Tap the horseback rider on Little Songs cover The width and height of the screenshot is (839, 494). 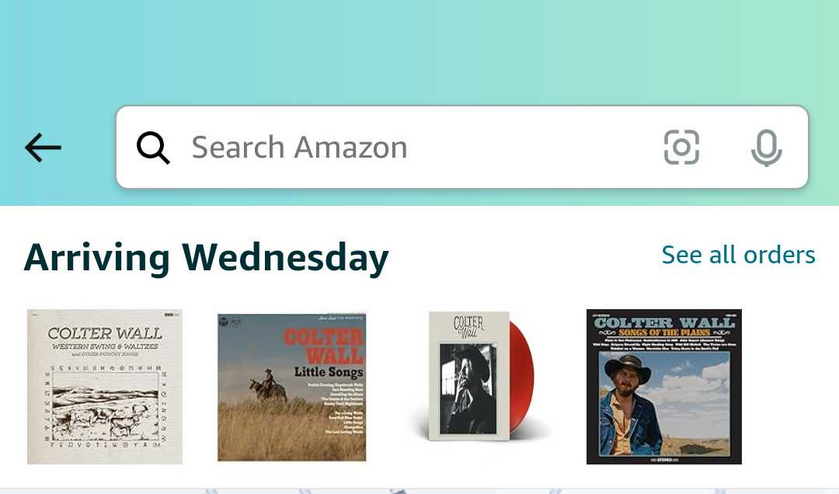pyautogui.click(x=269, y=385)
